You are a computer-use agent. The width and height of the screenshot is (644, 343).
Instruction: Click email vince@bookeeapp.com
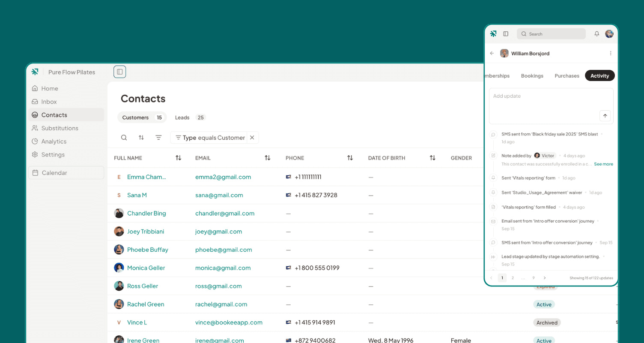pos(229,322)
